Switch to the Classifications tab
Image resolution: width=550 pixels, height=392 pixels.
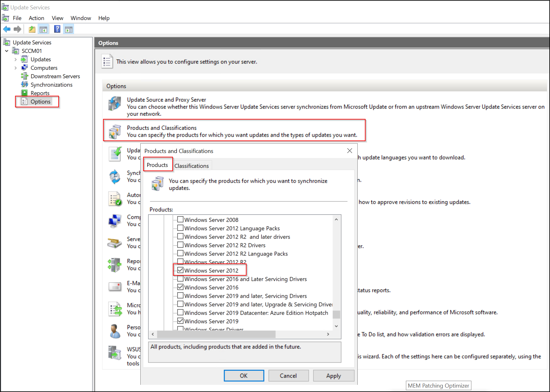192,166
